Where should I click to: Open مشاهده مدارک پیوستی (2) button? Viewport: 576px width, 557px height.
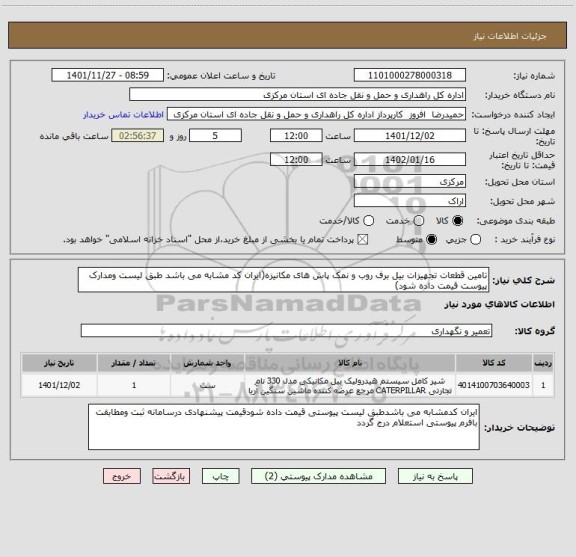318,476
